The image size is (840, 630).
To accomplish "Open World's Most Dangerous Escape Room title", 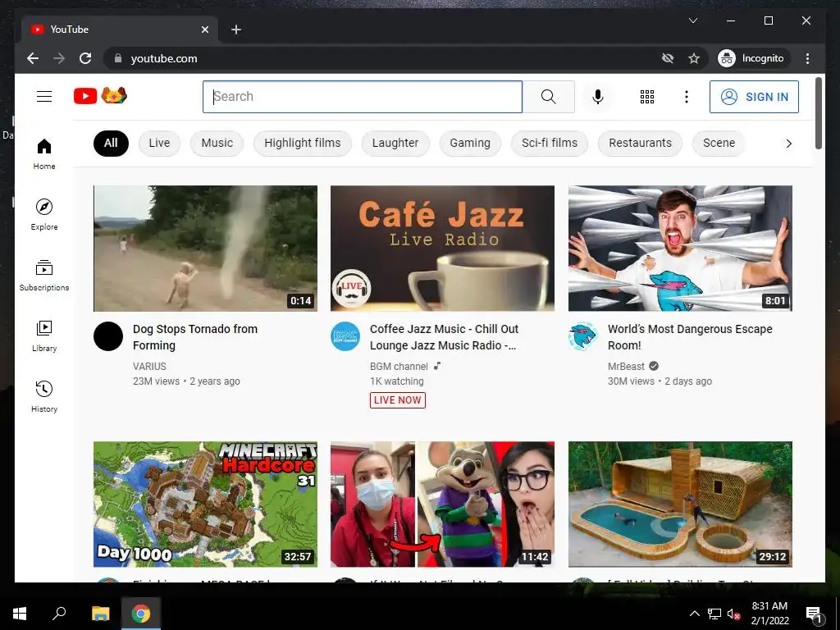I will pos(690,337).
